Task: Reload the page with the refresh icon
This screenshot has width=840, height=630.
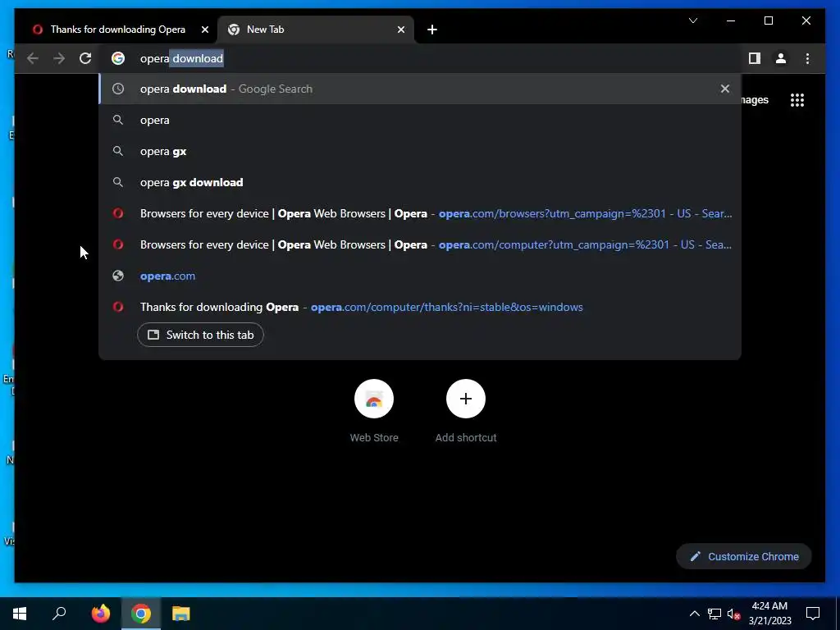Action: (x=85, y=58)
